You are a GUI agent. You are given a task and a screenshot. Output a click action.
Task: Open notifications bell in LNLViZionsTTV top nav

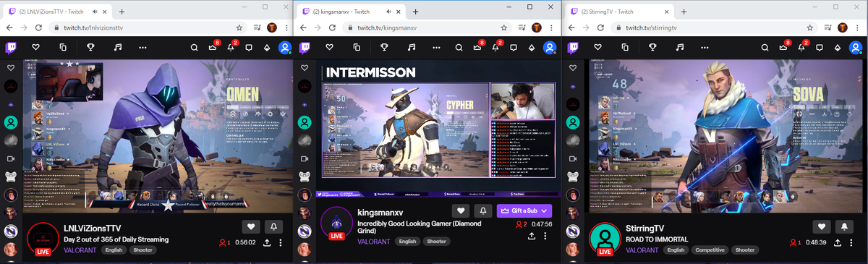tap(231, 48)
